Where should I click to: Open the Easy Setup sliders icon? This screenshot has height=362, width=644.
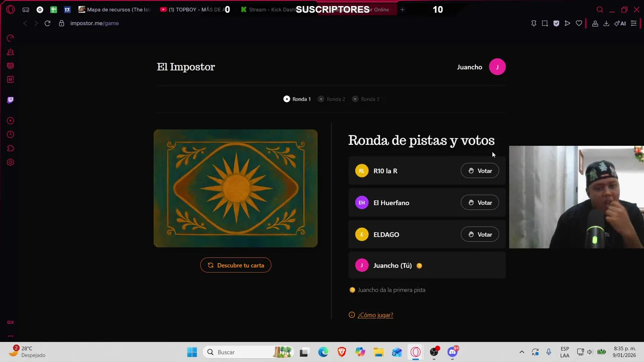(x=633, y=23)
